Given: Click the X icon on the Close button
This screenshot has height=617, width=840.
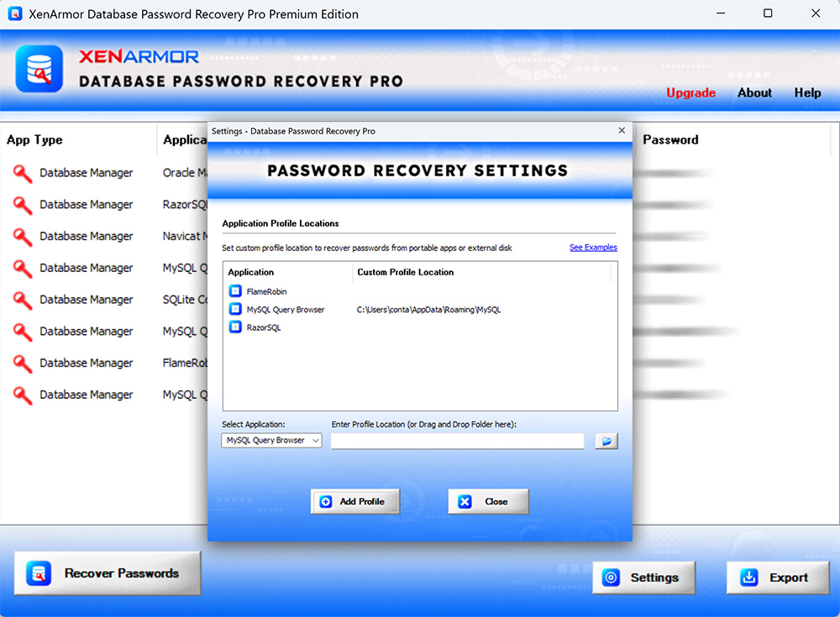Looking at the screenshot, I should click(465, 501).
